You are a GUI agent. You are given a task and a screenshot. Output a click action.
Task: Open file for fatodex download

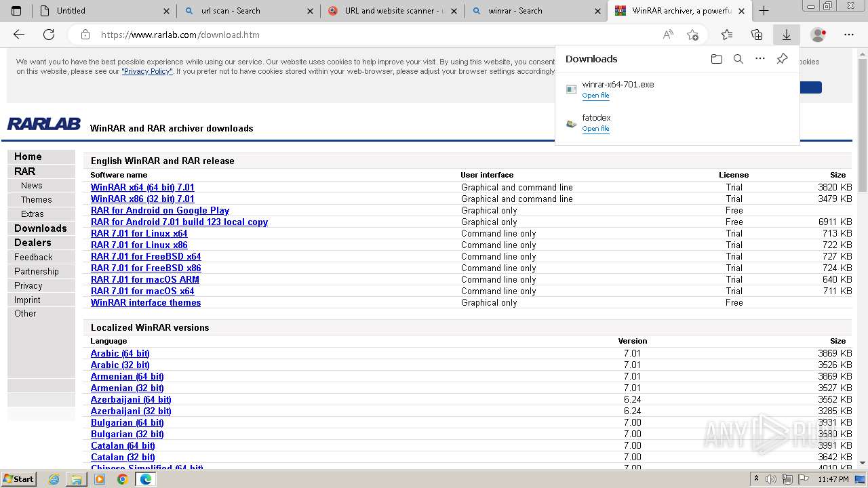click(595, 129)
